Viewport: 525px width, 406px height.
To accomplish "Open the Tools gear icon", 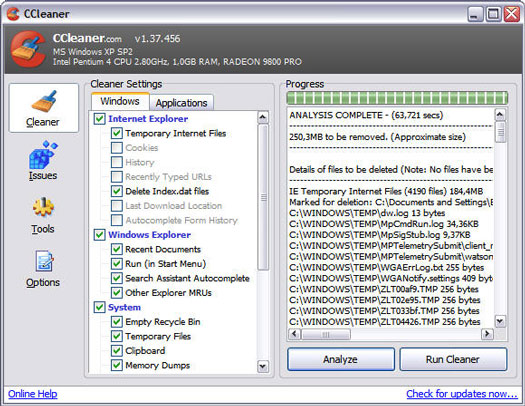I will point(43,208).
